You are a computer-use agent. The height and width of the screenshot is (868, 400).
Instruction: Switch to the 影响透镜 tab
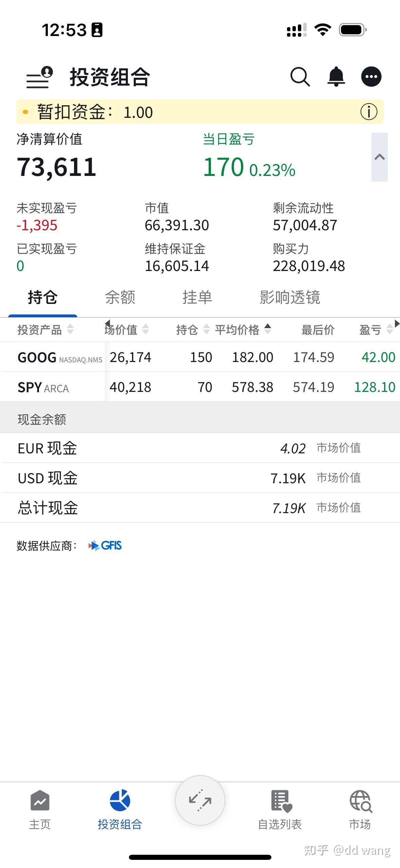[x=290, y=297]
